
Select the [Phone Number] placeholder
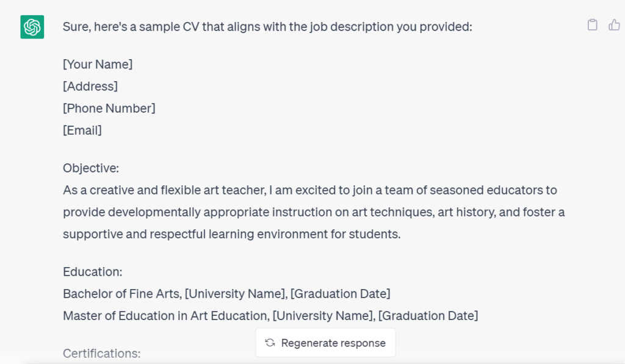109,108
